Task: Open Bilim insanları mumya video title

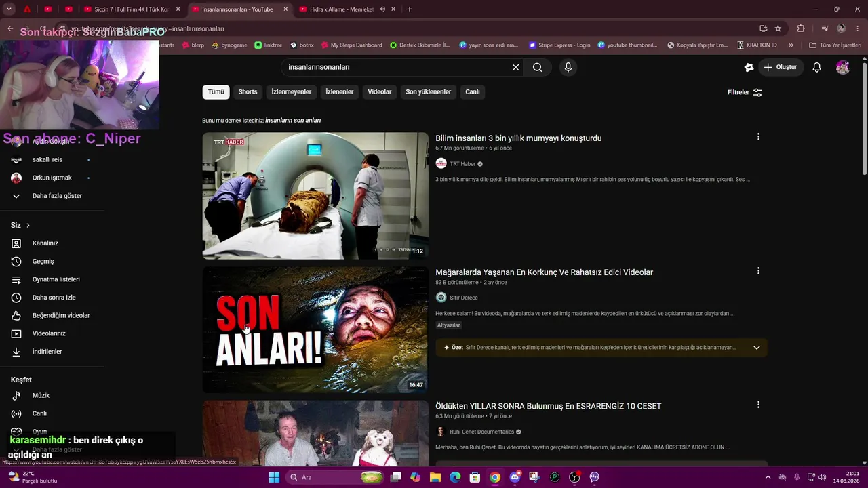Action: tap(519, 138)
